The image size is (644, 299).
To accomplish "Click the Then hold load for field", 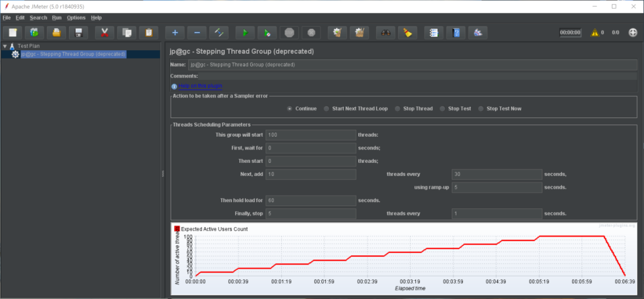I will tap(311, 200).
